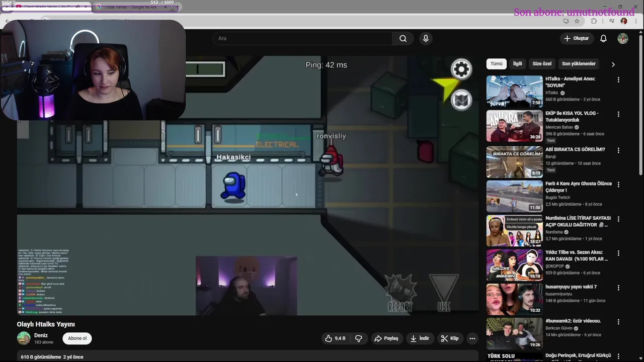The height and width of the screenshot is (362, 644).
Task: Select the Tümü filter chip
Action: point(497,64)
